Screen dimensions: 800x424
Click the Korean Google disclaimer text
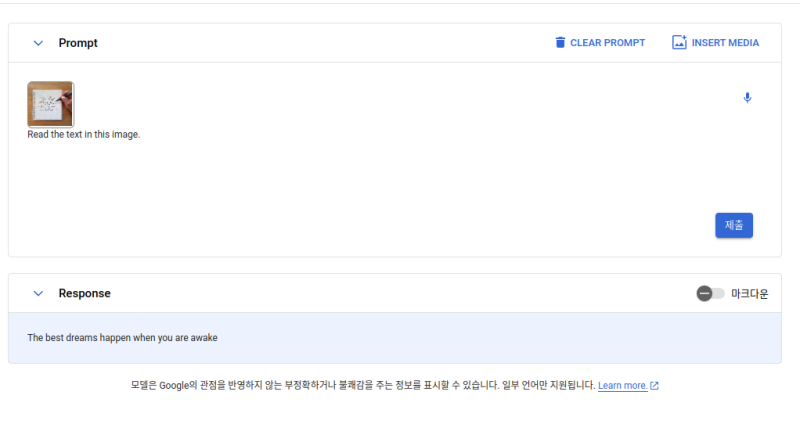coord(360,386)
